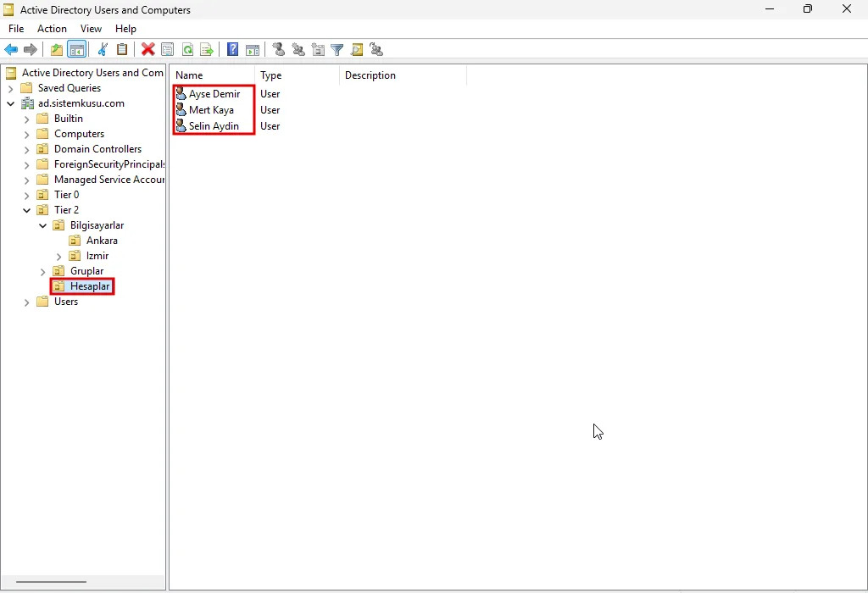868x593 pixels.
Task: Open Properties from the toolbar
Action: click(x=167, y=50)
